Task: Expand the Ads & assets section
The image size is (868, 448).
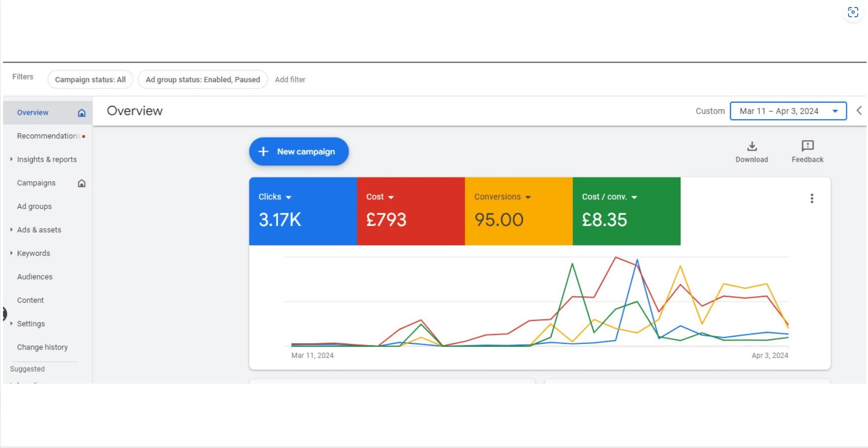Action: click(11, 230)
